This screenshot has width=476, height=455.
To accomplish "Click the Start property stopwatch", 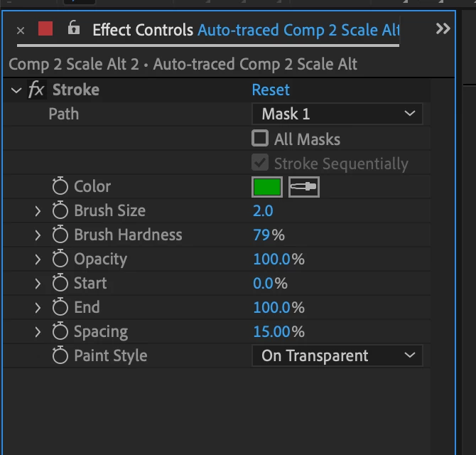I will tap(60, 284).
